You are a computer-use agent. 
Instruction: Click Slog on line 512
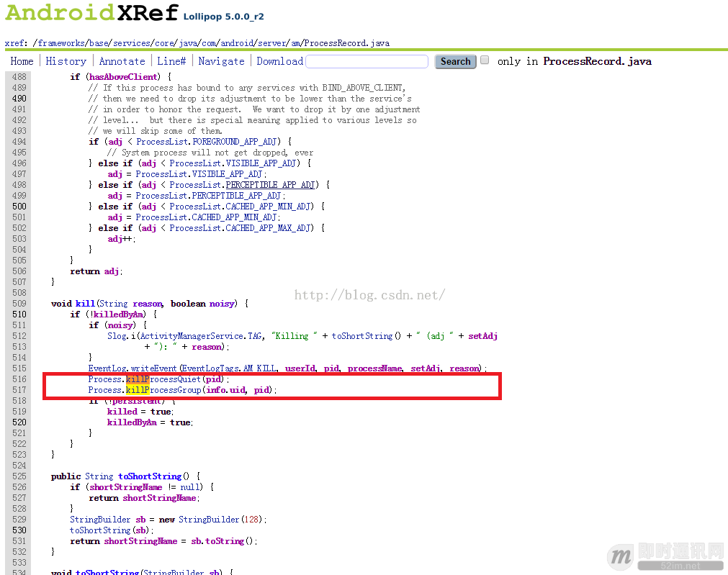pos(117,336)
